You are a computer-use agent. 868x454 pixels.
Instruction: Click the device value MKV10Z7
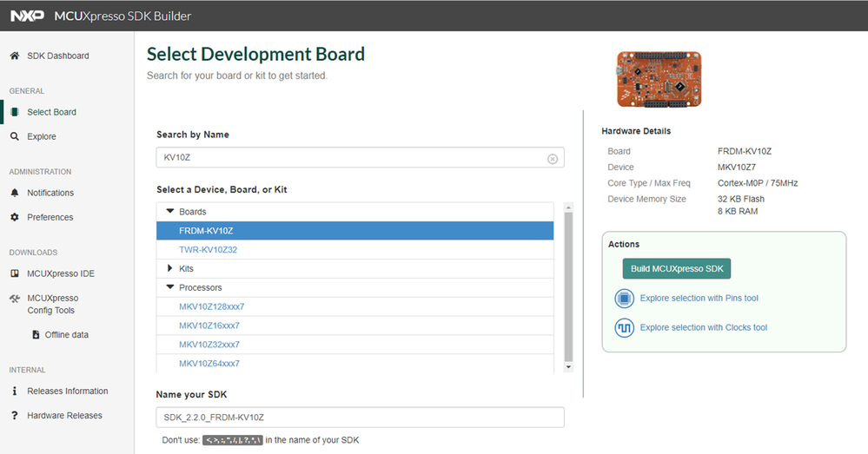pos(736,167)
